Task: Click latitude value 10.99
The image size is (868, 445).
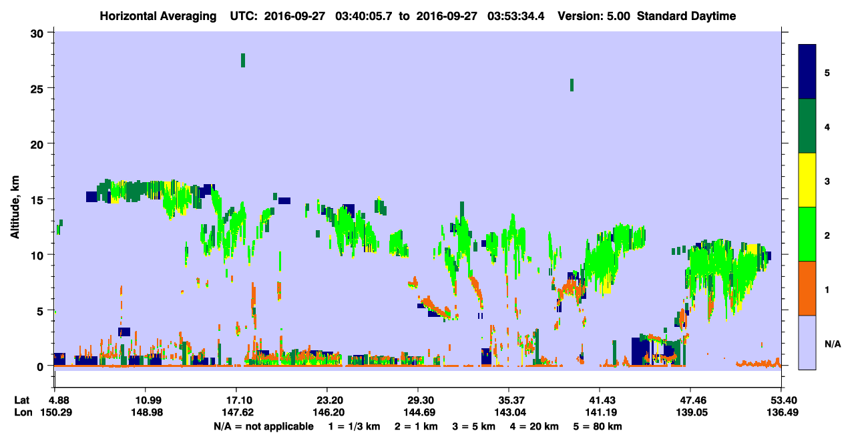Action: pos(145,400)
